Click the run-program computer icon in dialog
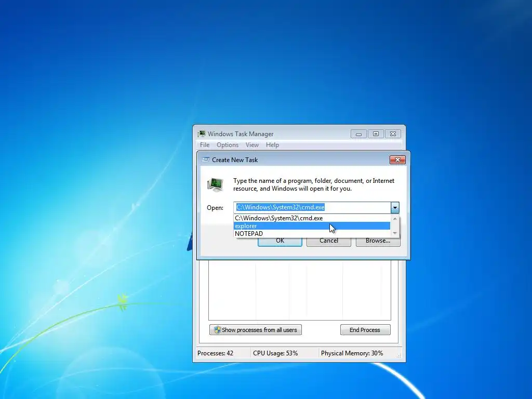This screenshot has height=399, width=532. pos(215,185)
